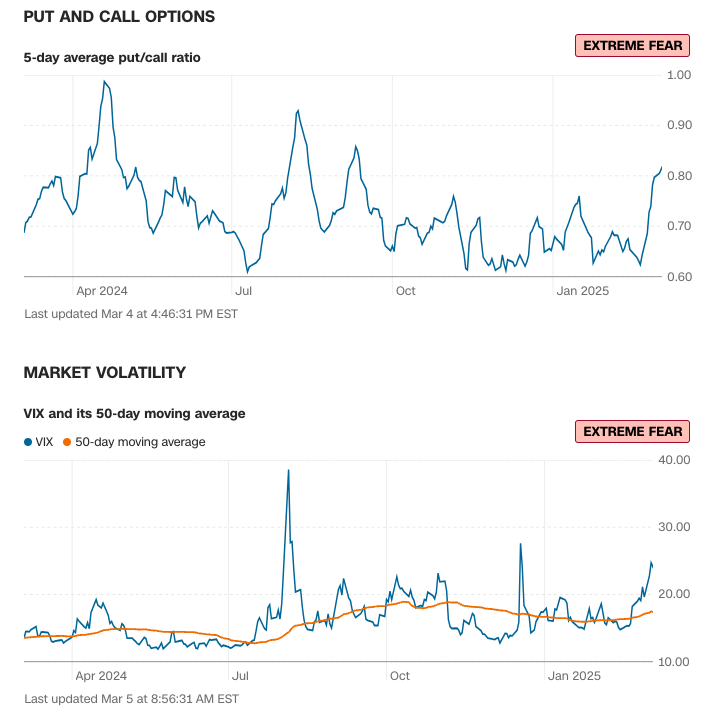Click the highest VIX spike near 40
This screenshot has height=713, width=710.
click(288, 471)
